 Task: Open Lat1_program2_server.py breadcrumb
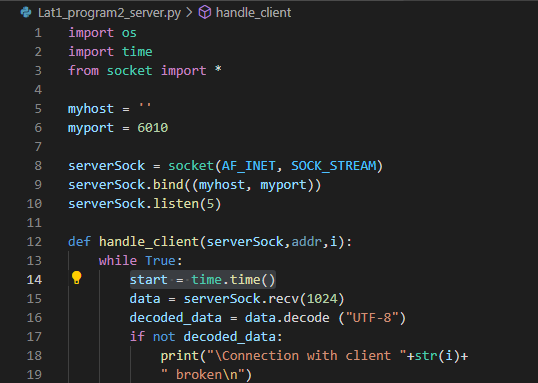coord(109,13)
